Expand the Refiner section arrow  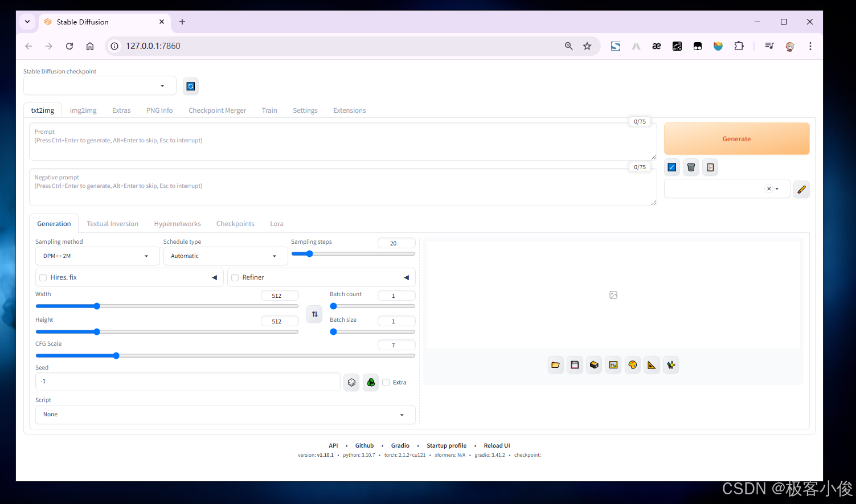pyautogui.click(x=406, y=277)
